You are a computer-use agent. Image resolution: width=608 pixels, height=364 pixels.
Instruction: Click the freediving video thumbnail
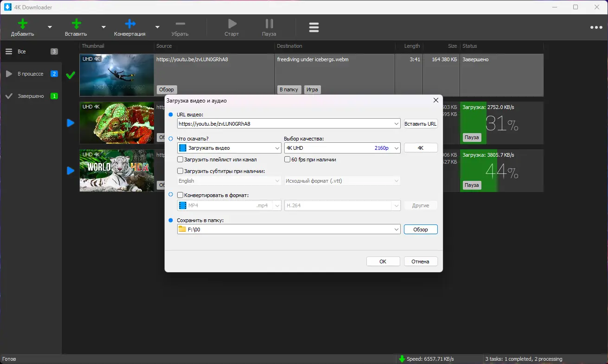click(117, 75)
